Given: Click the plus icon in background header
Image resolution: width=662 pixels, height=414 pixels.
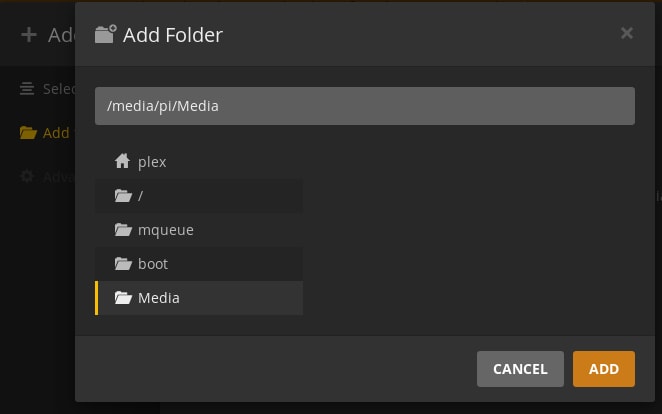Looking at the screenshot, I should [29, 35].
